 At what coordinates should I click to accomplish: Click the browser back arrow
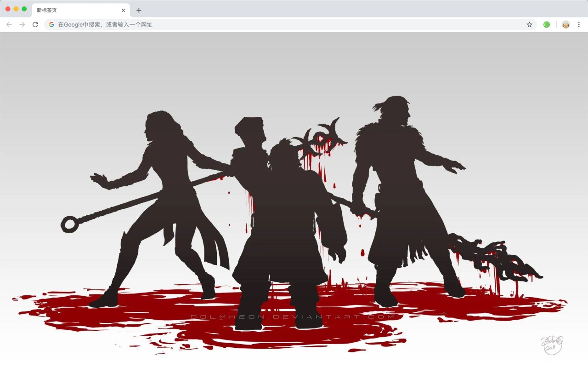pyautogui.click(x=9, y=24)
